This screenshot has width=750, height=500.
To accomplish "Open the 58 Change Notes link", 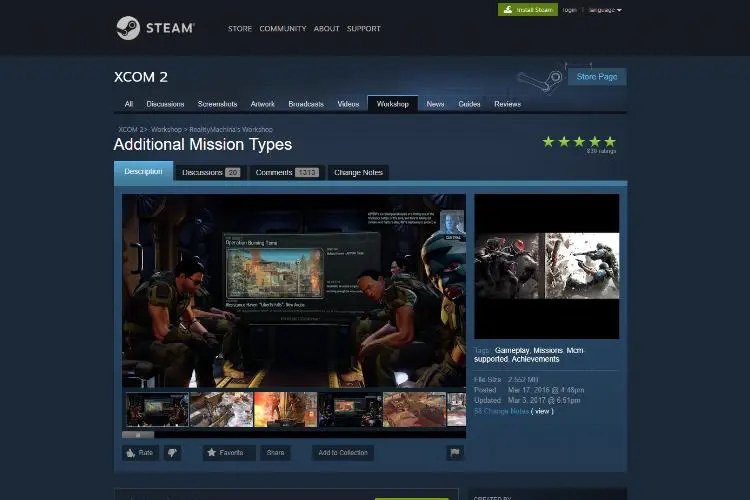I will pos(501,411).
